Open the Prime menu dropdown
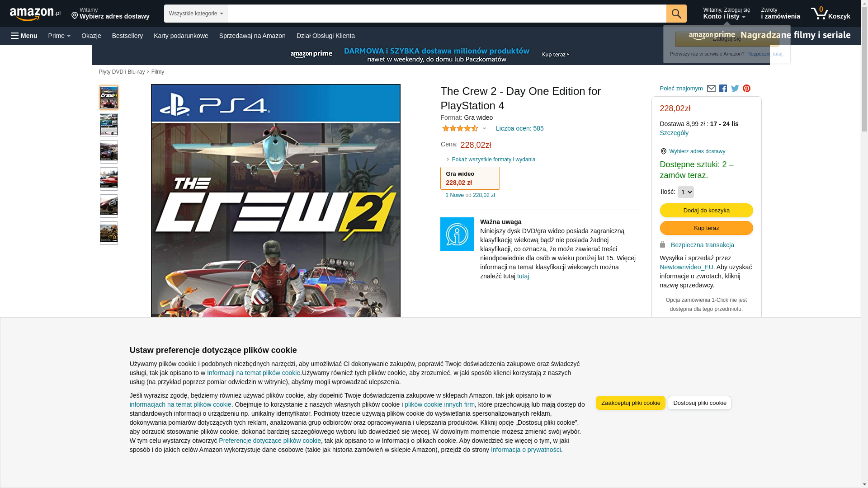The image size is (868, 488). pyautogui.click(x=59, y=36)
